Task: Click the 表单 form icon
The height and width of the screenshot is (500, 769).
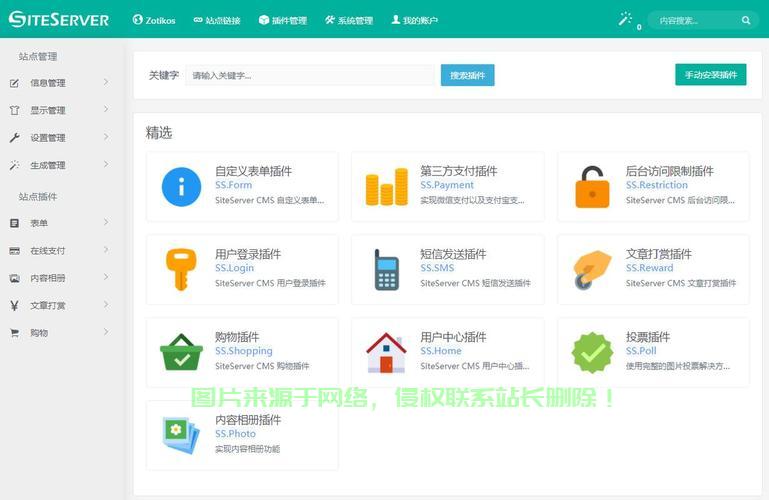Action: (x=15, y=223)
